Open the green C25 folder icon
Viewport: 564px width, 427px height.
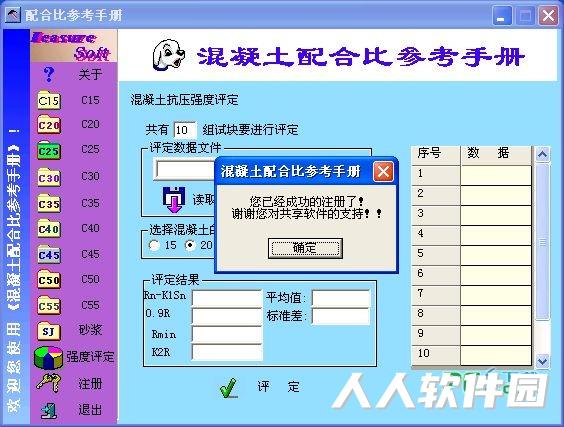(x=49, y=150)
